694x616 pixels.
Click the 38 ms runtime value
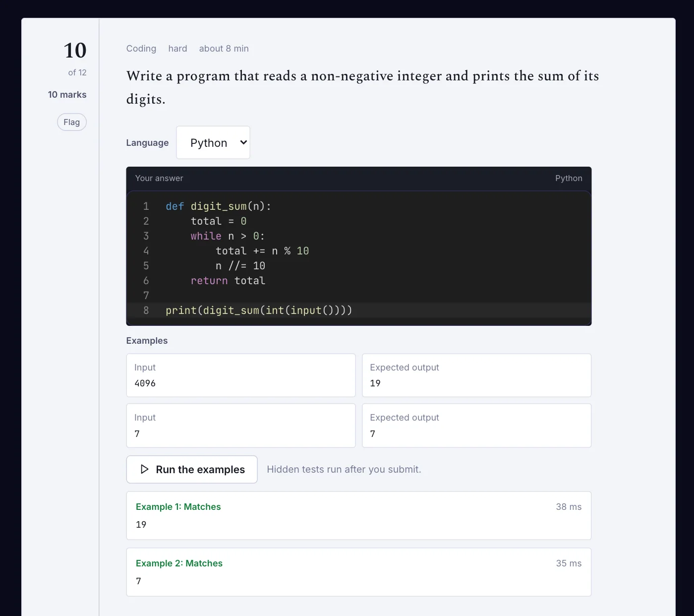tap(569, 507)
